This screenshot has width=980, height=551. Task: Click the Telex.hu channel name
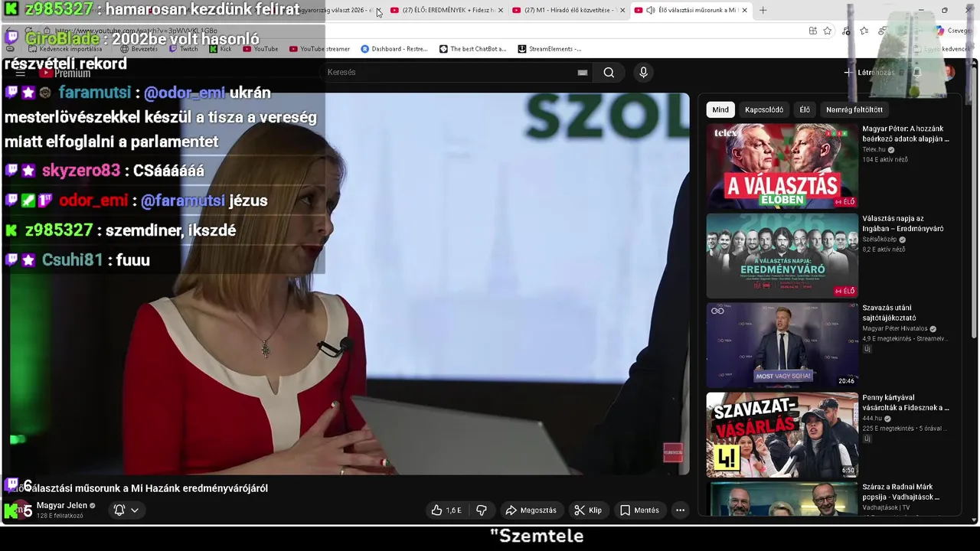pos(874,149)
